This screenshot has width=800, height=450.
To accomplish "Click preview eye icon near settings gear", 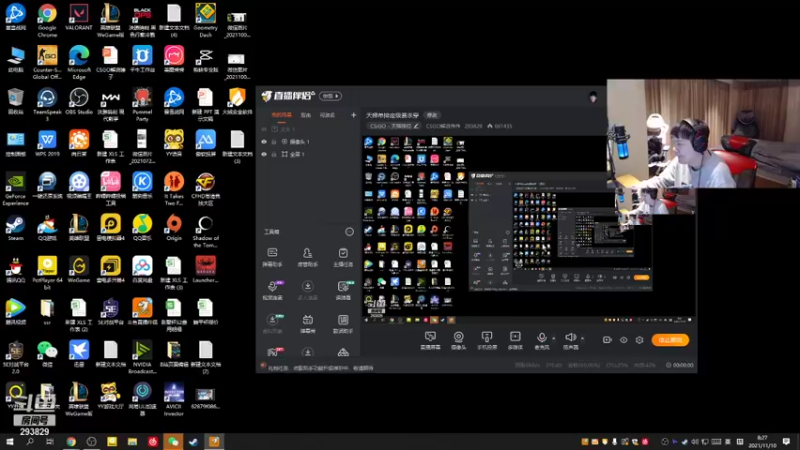I will point(623,340).
